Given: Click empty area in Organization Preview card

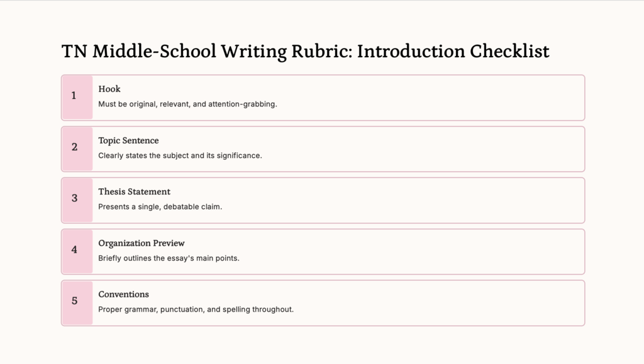Looking at the screenshot, I should (440, 251).
